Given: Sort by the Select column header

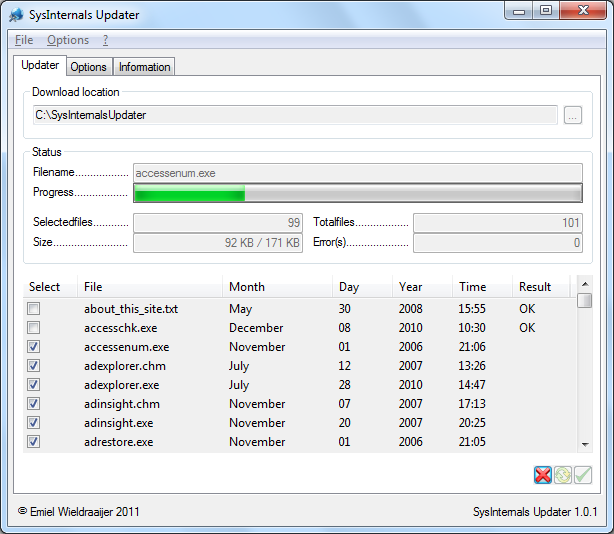Looking at the screenshot, I should point(50,287).
